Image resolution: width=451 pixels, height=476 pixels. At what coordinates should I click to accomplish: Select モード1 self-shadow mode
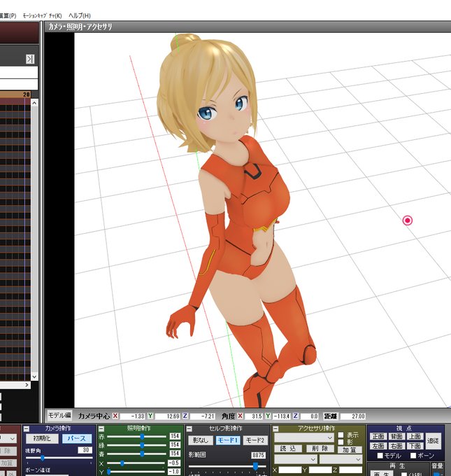[x=229, y=440]
